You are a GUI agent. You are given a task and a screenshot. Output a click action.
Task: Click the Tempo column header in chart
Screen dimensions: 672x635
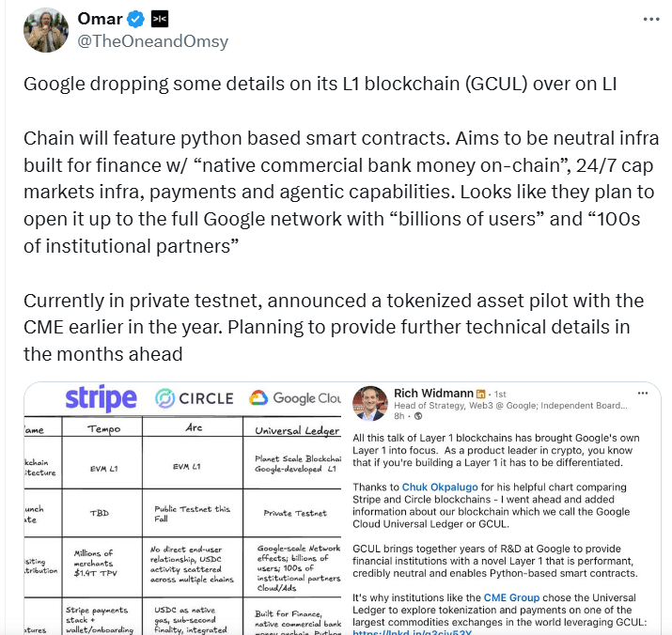[x=105, y=430]
